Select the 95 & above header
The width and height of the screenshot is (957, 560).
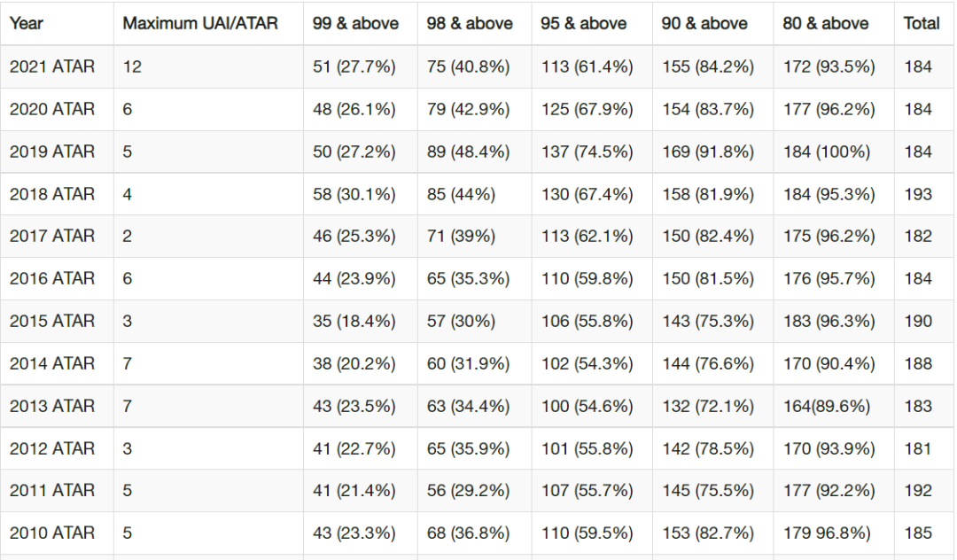583,23
